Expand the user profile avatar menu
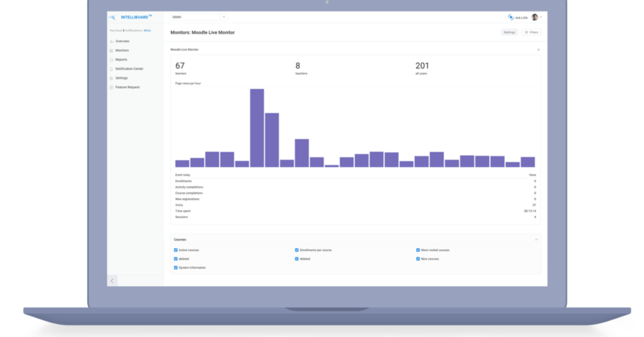 (x=535, y=18)
